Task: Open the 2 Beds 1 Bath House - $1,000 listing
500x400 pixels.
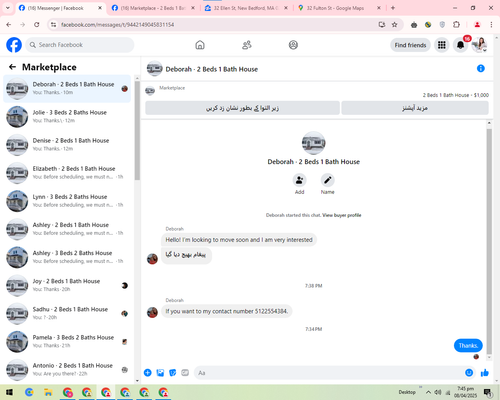Action: pos(456,95)
